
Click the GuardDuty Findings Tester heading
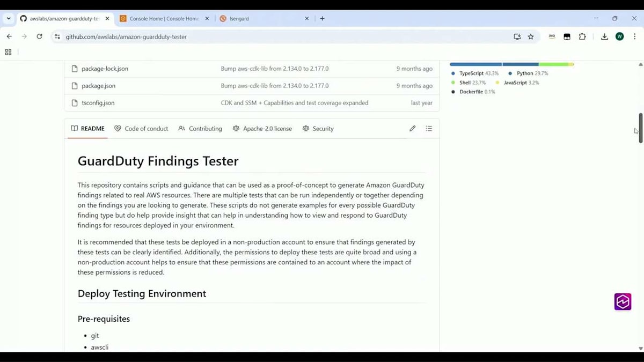158,161
